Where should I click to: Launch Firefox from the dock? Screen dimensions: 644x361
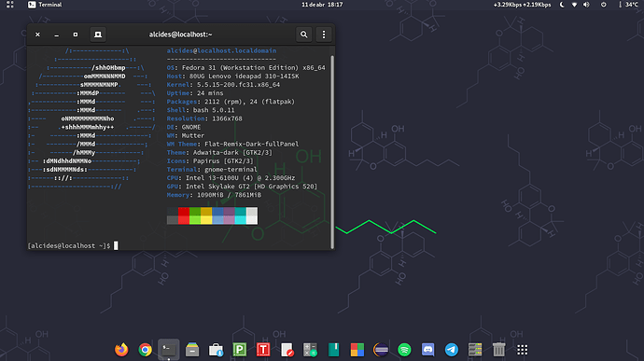121,350
